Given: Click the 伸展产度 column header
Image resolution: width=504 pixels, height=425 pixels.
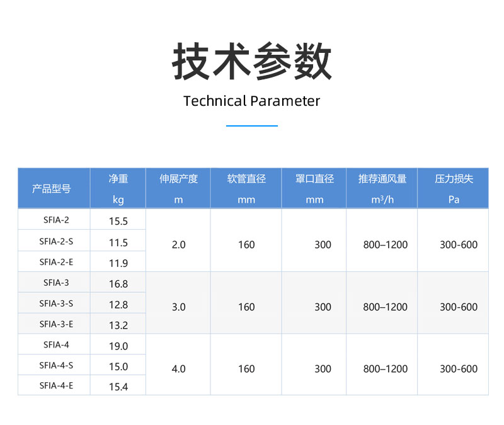Looking at the screenshot, I should [178, 188].
